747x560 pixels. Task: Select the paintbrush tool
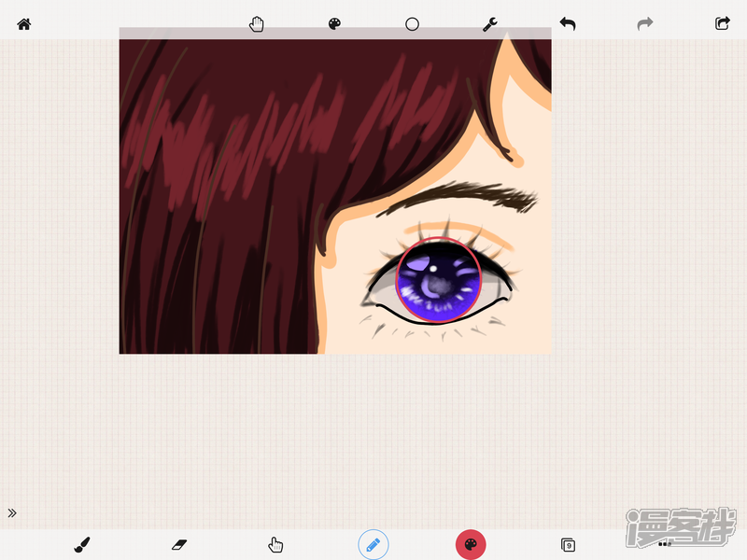(x=82, y=545)
